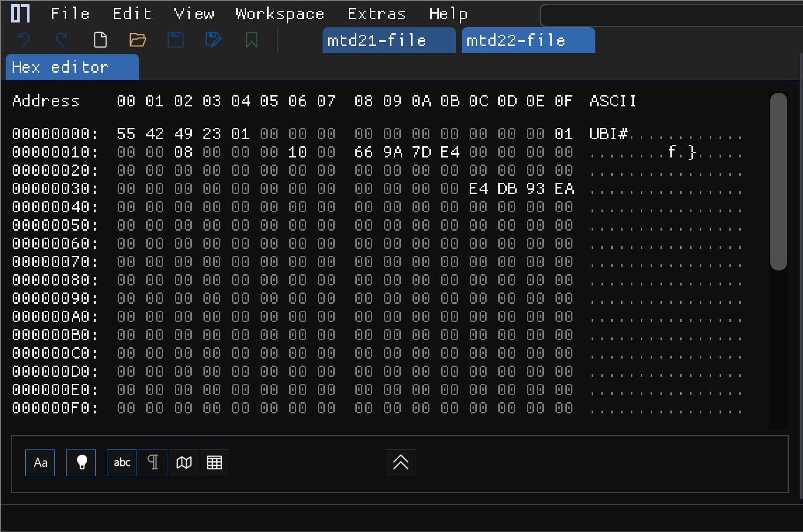Image resolution: width=803 pixels, height=532 pixels.
Task: Toggle the abc ASCII column display
Action: (122, 463)
